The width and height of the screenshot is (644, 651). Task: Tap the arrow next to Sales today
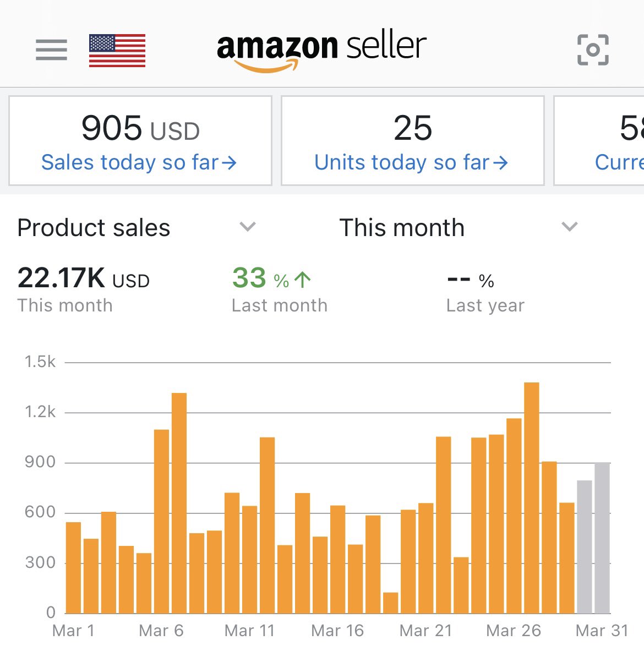click(229, 163)
